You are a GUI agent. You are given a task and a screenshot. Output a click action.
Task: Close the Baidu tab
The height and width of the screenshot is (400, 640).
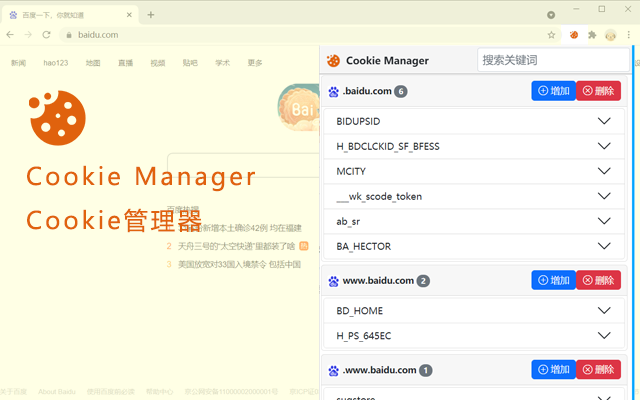[129, 15]
